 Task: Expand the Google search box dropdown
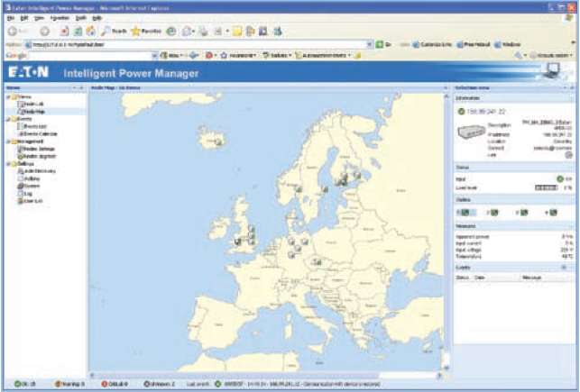click(154, 55)
